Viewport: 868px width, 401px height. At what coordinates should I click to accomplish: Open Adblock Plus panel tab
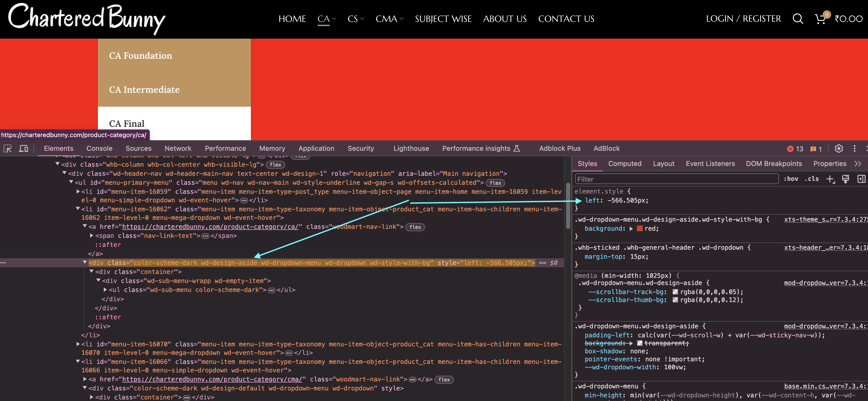pyautogui.click(x=560, y=148)
